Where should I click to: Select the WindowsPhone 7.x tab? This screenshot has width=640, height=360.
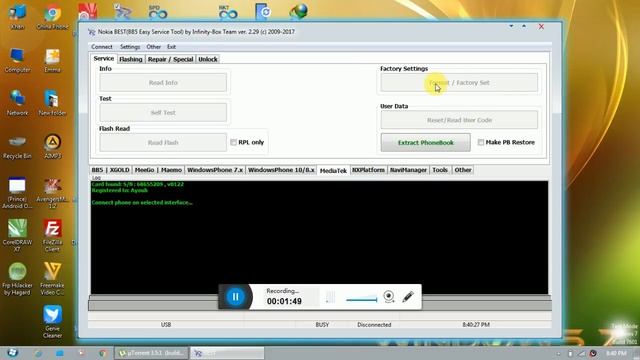point(215,170)
